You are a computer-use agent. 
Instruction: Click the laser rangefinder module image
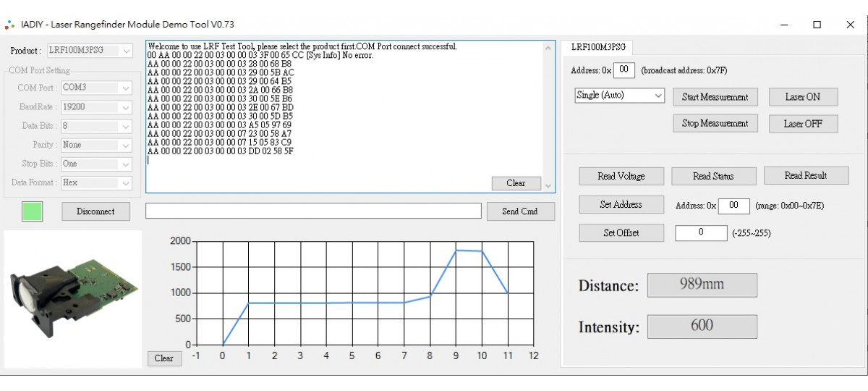(72, 298)
